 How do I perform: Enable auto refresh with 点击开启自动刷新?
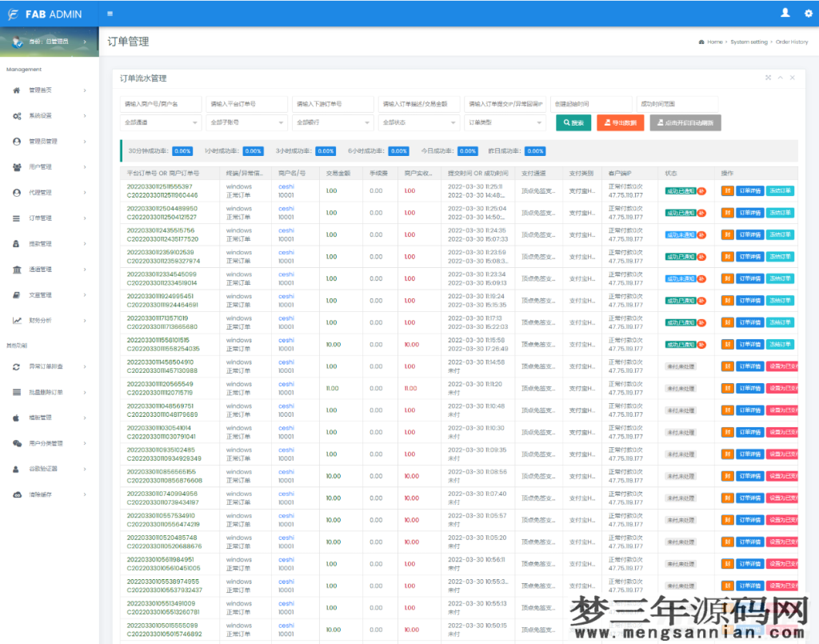[x=686, y=122]
